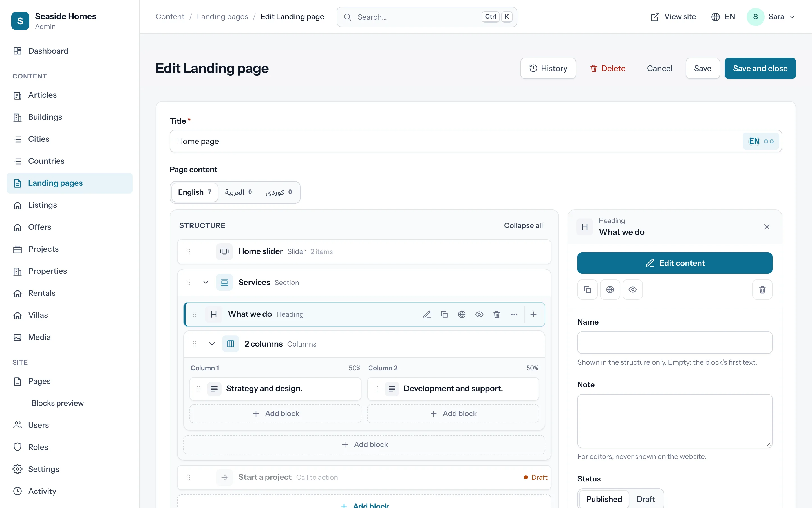This screenshot has width=812, height=508.
Task: Focus the top search box
Action: pos(427,17)
